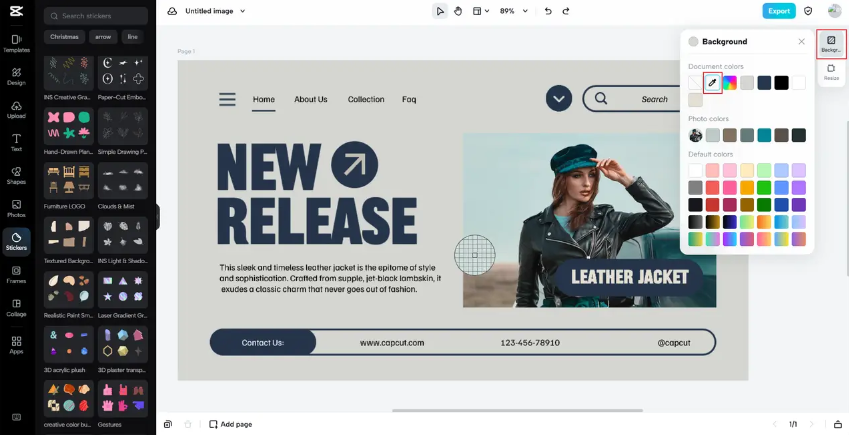The image size is (849, 435).
Task: Open the Design panel
Action: click(x=16, y=76)
